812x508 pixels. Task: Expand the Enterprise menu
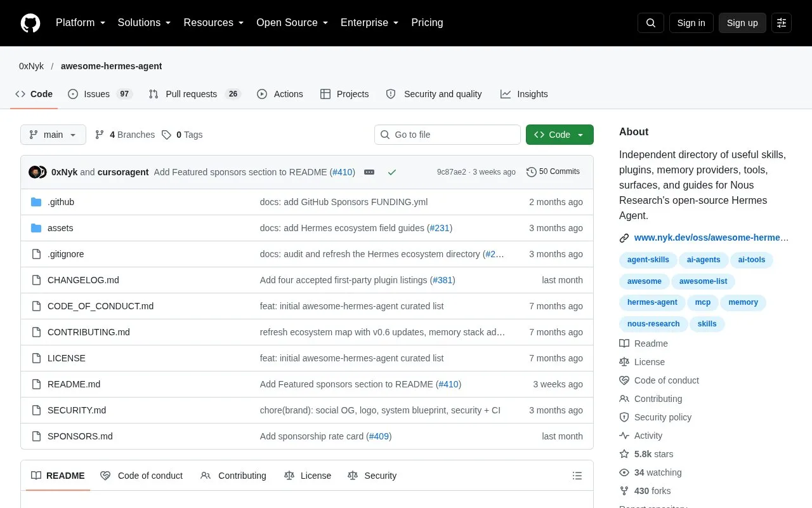370,23
